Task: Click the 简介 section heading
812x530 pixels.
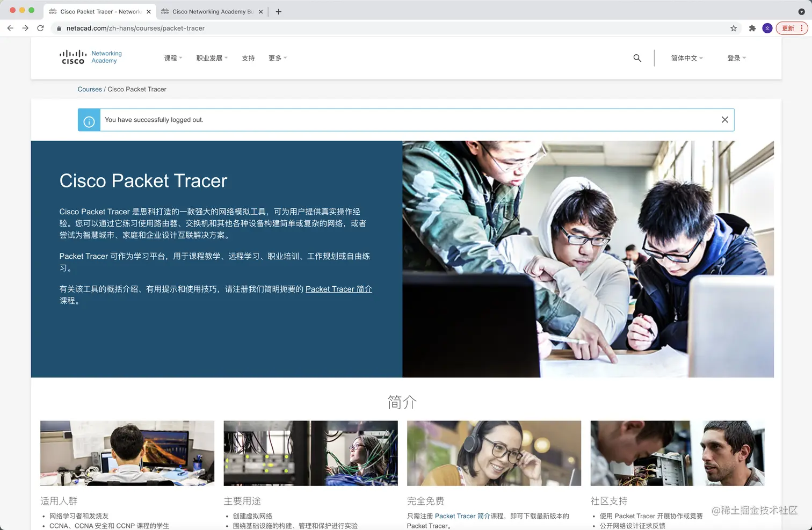Action: 402,402
